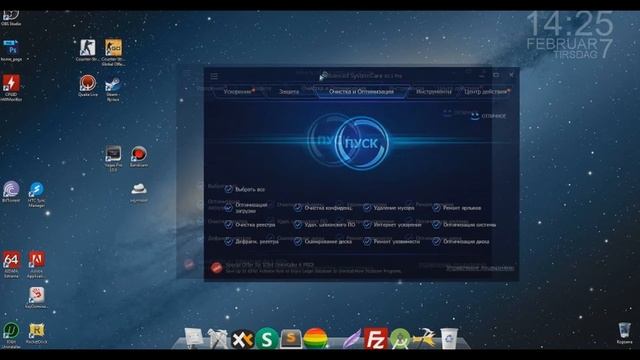
Task: Open the IObit Uninstaller desktop shortcut
Action: pos(11,335)
